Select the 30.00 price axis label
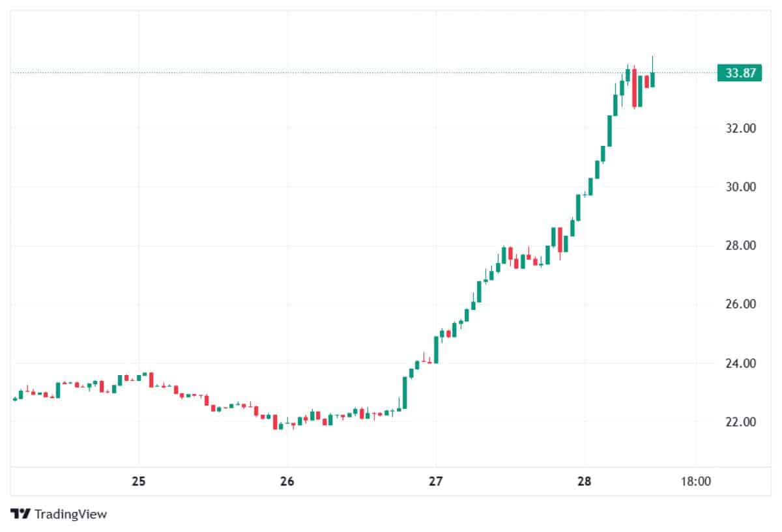The height and width of the screenshot is (532, 782). point(740,187)
